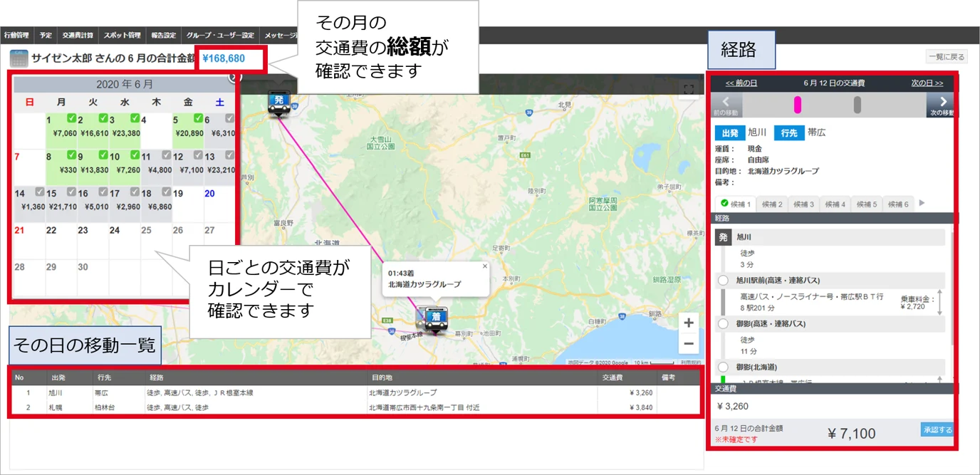The width and height of the screenshot is (980, 475).
Task: Select June 20 in the calendar
Action: point(219,204)
